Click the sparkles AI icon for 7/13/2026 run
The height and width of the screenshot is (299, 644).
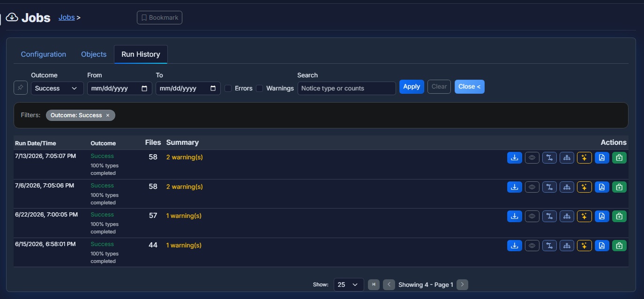click(584, 158)
